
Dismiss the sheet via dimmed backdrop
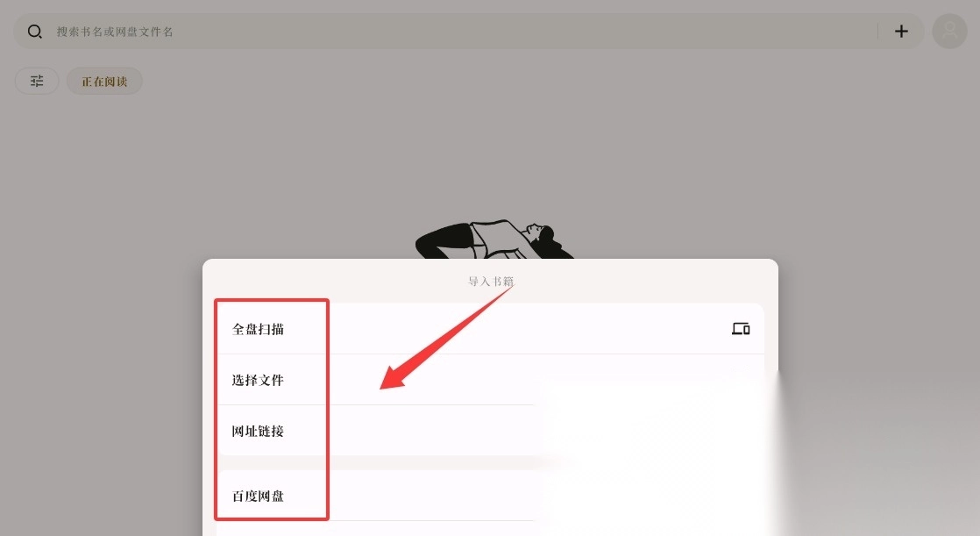click(490, 156)
